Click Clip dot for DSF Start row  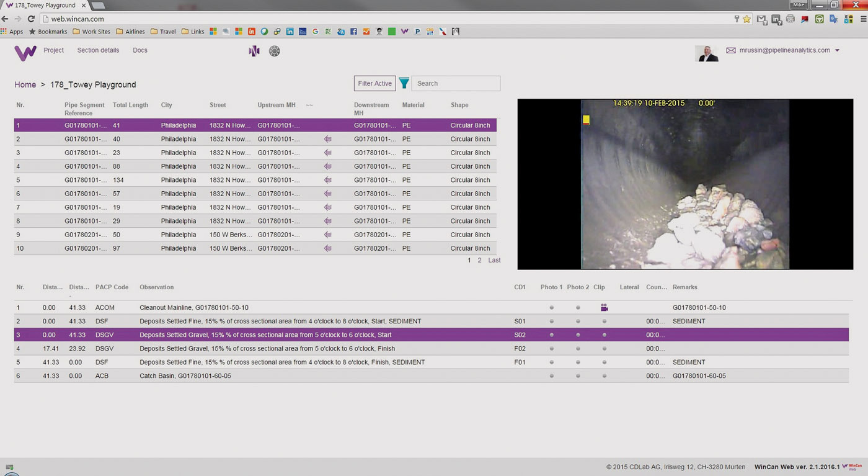pyautogui.click(x=604, y=321)
